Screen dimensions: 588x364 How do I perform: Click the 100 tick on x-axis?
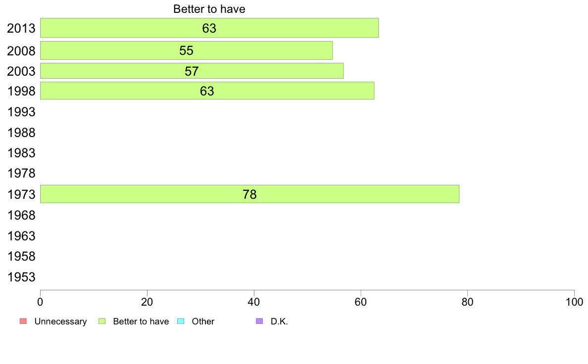(574, 302)
